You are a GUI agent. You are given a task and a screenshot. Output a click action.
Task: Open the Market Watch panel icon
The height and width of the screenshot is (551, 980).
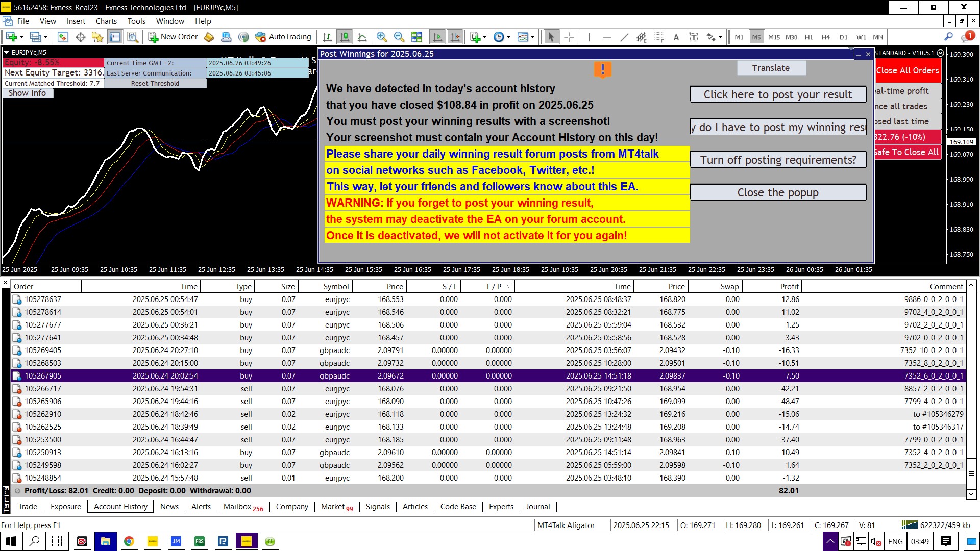click(63, 37)
